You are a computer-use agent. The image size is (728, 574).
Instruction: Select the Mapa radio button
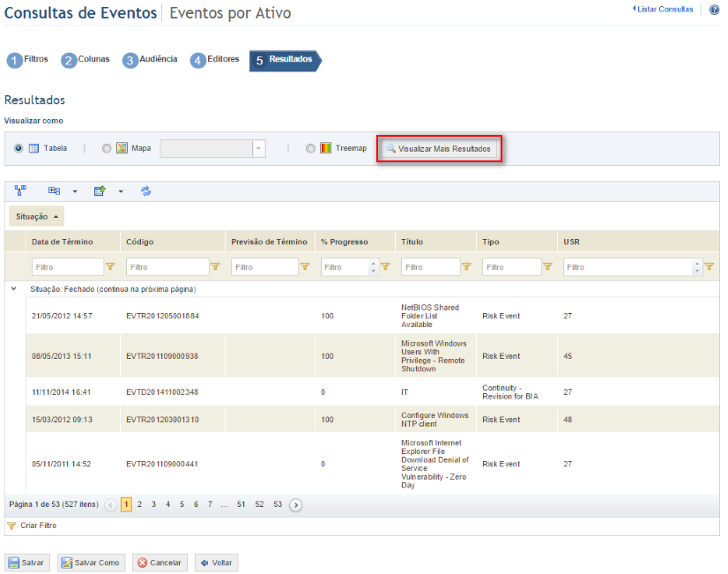pos(107,148)
